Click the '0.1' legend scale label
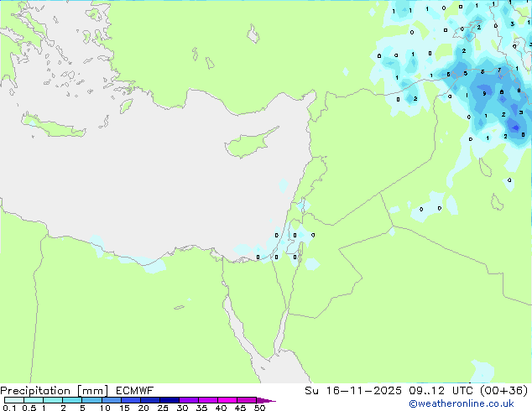 point(9,408)
